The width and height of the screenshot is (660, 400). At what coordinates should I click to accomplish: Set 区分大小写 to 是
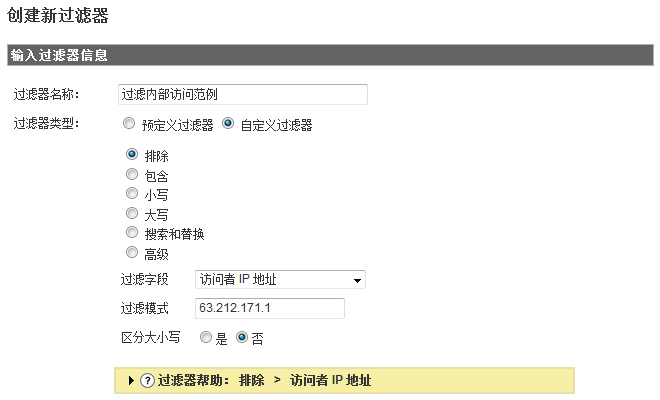(206, 338)
